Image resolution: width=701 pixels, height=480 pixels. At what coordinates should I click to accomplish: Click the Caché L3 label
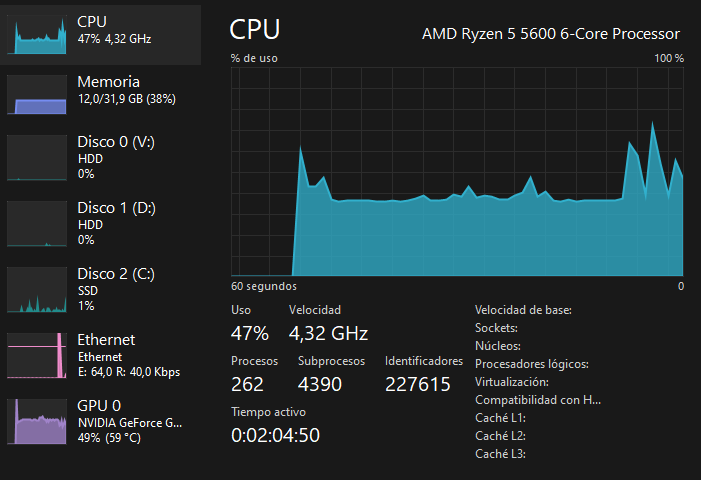(500, 454)
